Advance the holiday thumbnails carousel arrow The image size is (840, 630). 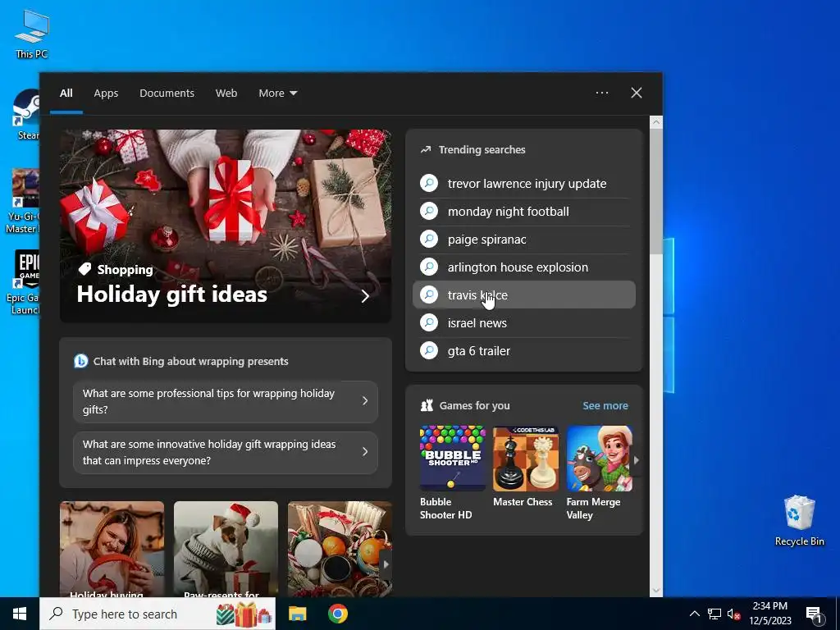point(386,564)
